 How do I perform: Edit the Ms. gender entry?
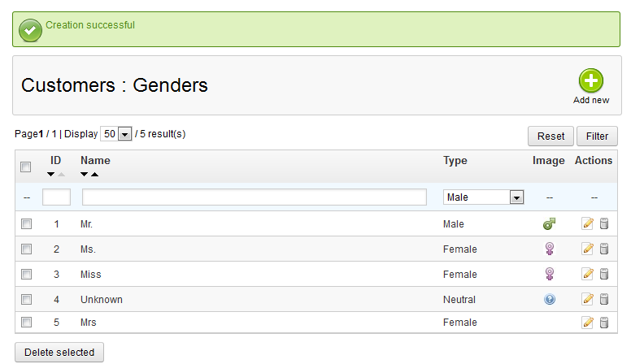coord(587,249)
